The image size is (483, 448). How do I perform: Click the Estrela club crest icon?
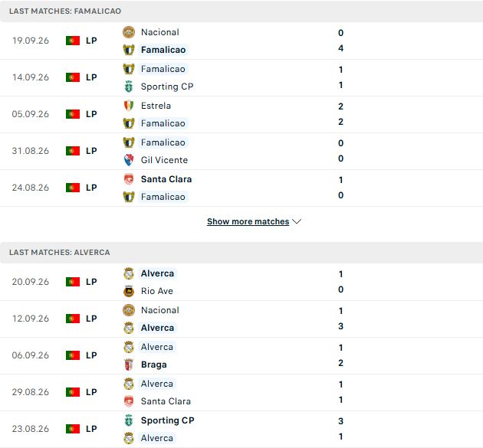click(129, 106)
